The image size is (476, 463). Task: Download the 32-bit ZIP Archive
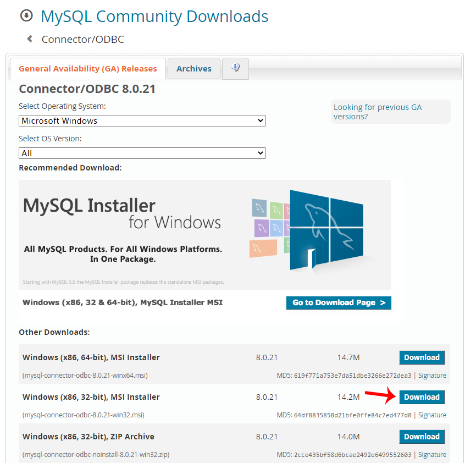tap(422, 437)
